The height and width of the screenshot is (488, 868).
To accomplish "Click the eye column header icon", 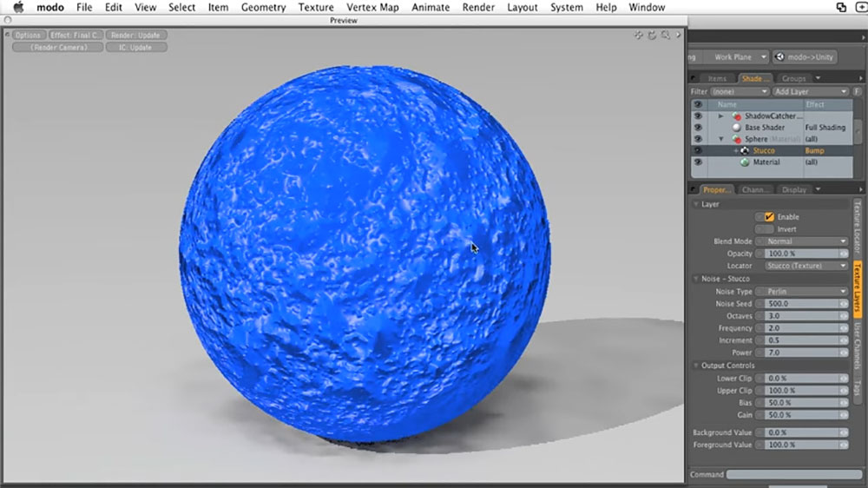I will pos(698,104).
